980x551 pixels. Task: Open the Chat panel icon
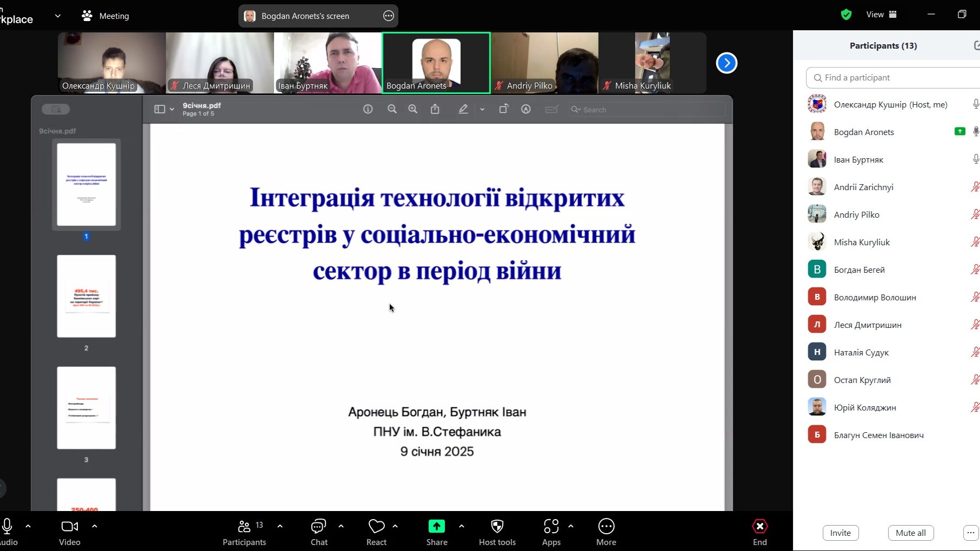click(x=318, y=526)
